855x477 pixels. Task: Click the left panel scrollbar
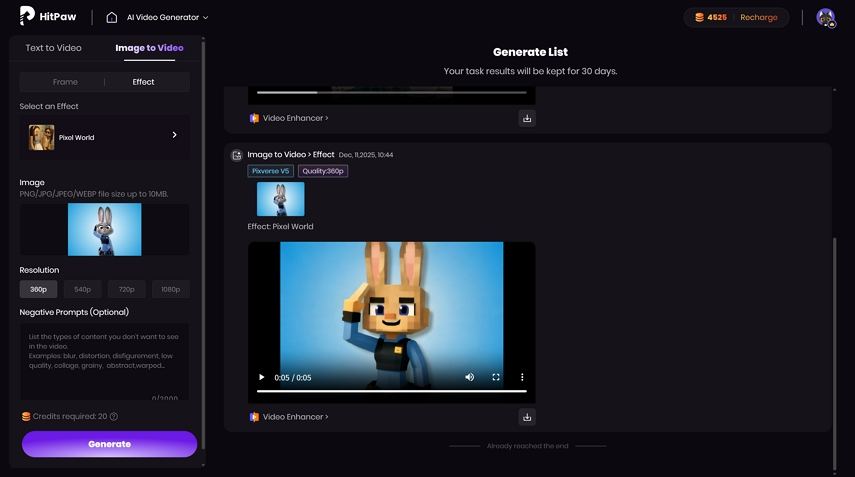click(203, 245)
